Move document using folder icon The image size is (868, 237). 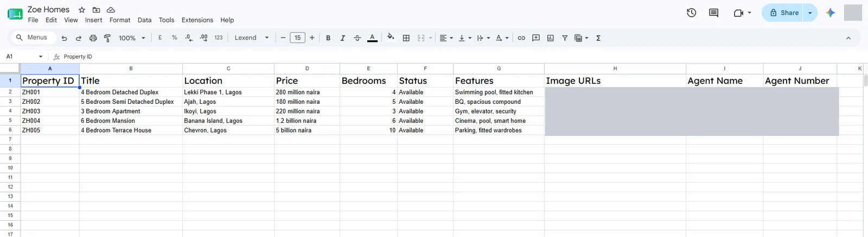pyautogui.click(x=96, y=10)
